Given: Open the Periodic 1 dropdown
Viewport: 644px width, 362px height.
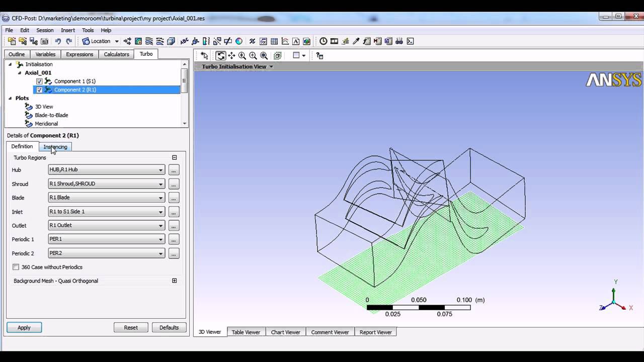Looking at the screenshot, I should click(x=106, y=239).
